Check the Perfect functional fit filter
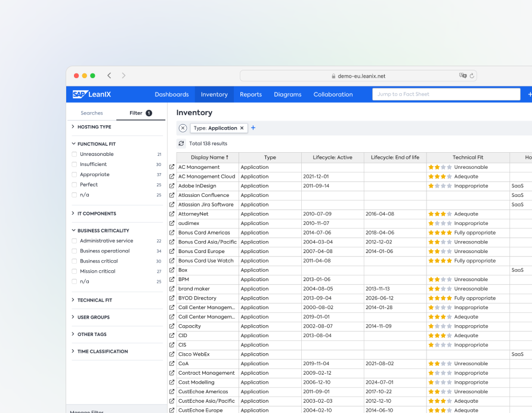Image resolution: width=532 pixels, height=413 pixels. pyautogui.click(x=75, y=184)
